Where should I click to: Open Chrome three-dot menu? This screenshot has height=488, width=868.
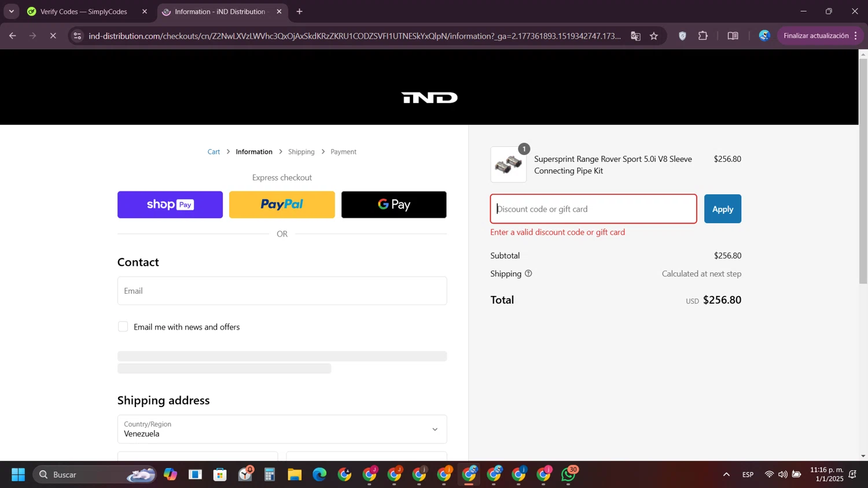point(855,36)
